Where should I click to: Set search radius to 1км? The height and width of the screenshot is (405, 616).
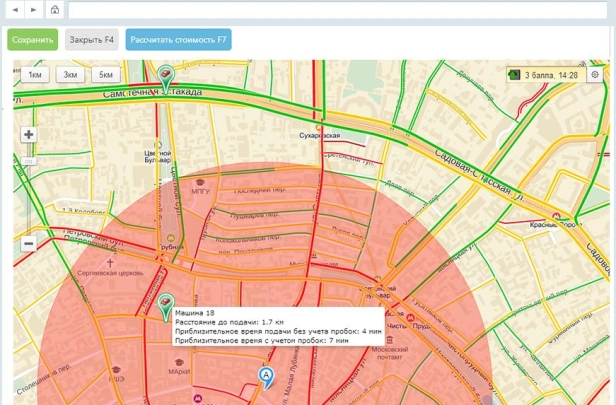[34, 75]
